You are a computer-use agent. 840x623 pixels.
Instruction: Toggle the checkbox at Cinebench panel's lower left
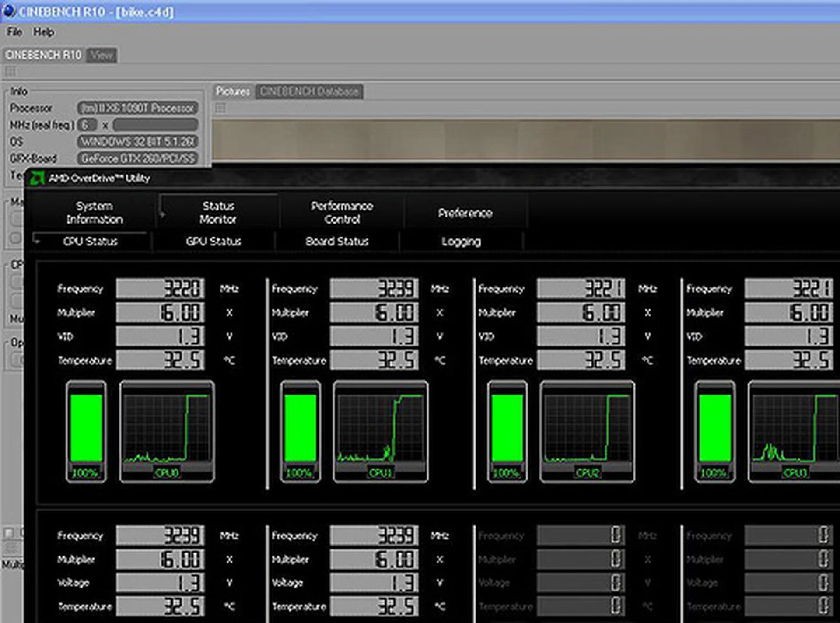(x=9, y=532)
